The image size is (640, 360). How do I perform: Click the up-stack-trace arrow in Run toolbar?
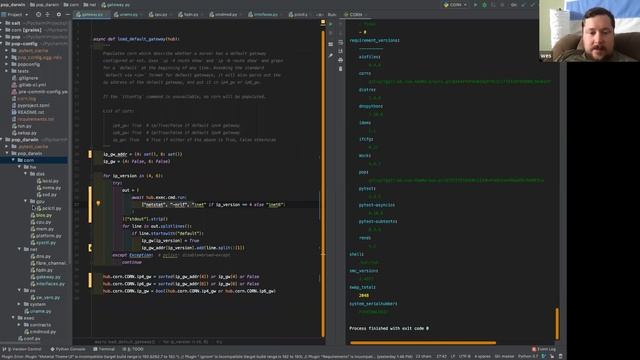[x=340, y=24]
